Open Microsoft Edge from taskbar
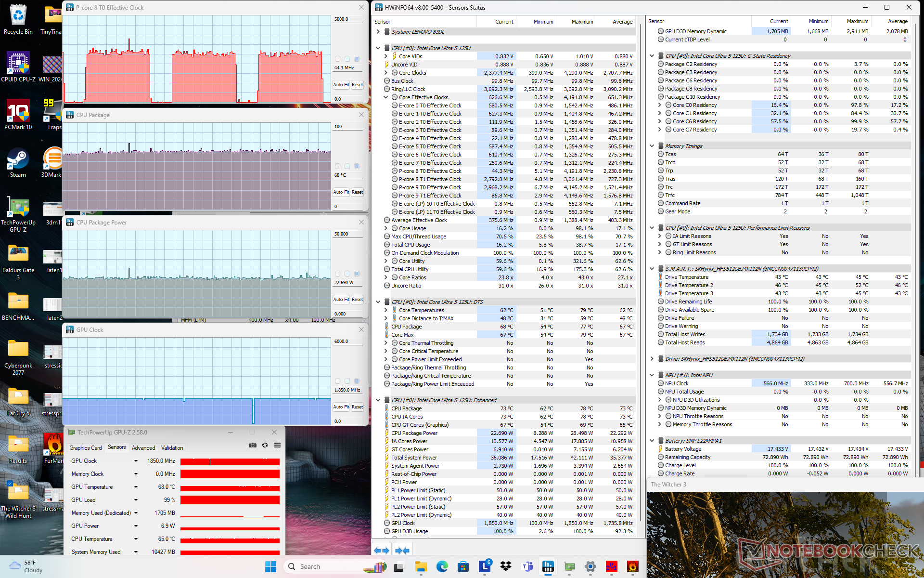Viewport: 924px width, 578px height. click(x=442, y=567)
